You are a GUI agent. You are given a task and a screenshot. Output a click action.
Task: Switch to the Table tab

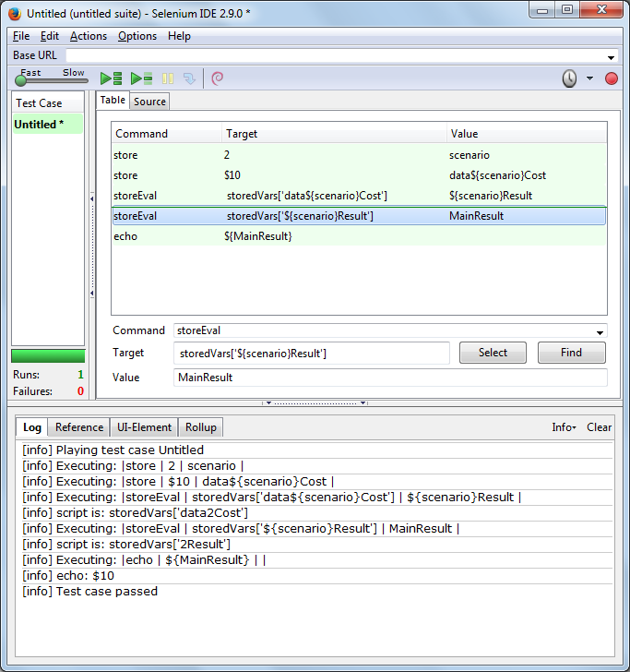pyautogui.click(x=113, y=101)
